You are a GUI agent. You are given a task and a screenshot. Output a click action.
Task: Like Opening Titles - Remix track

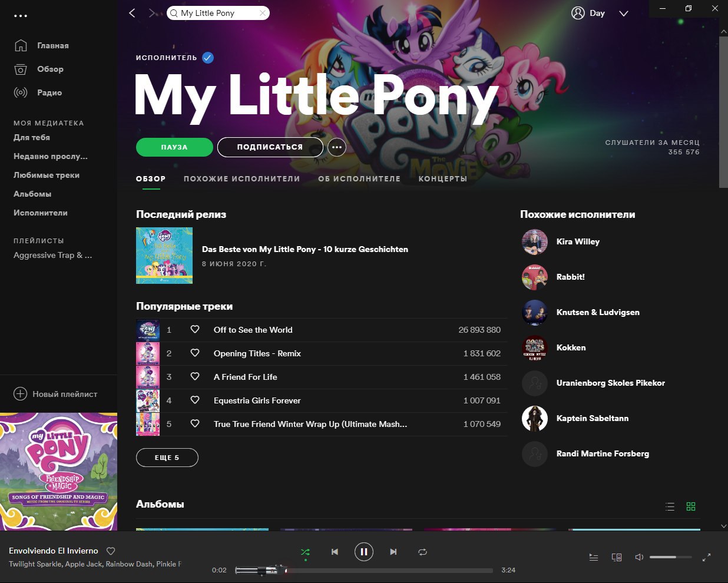coord(195,353)
